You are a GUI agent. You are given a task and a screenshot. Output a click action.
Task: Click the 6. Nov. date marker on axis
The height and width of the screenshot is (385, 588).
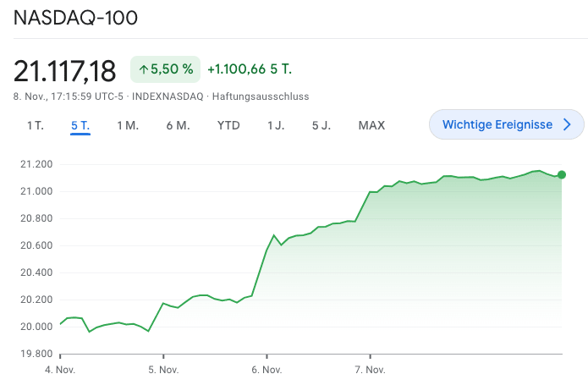point(267,370)
